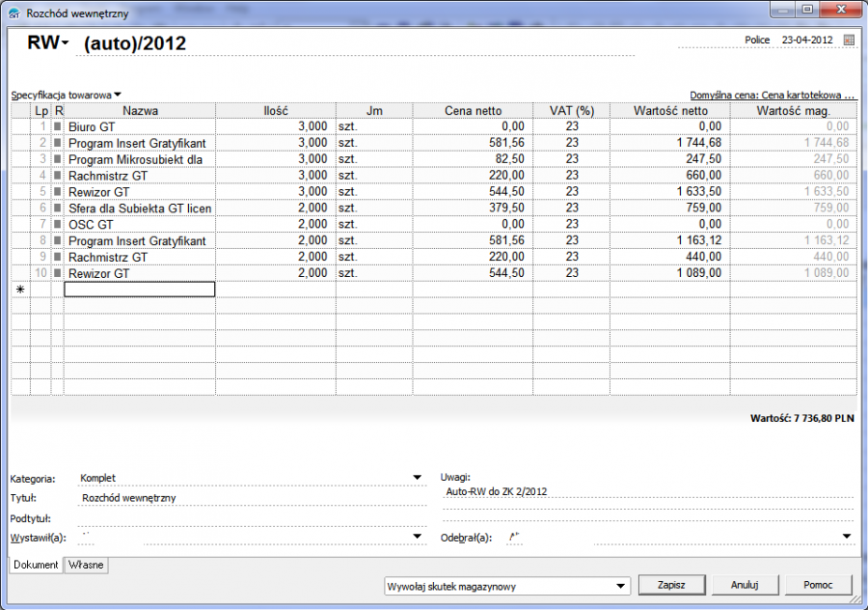
Task: Click the Ilość column header
Action: (276, 110)
